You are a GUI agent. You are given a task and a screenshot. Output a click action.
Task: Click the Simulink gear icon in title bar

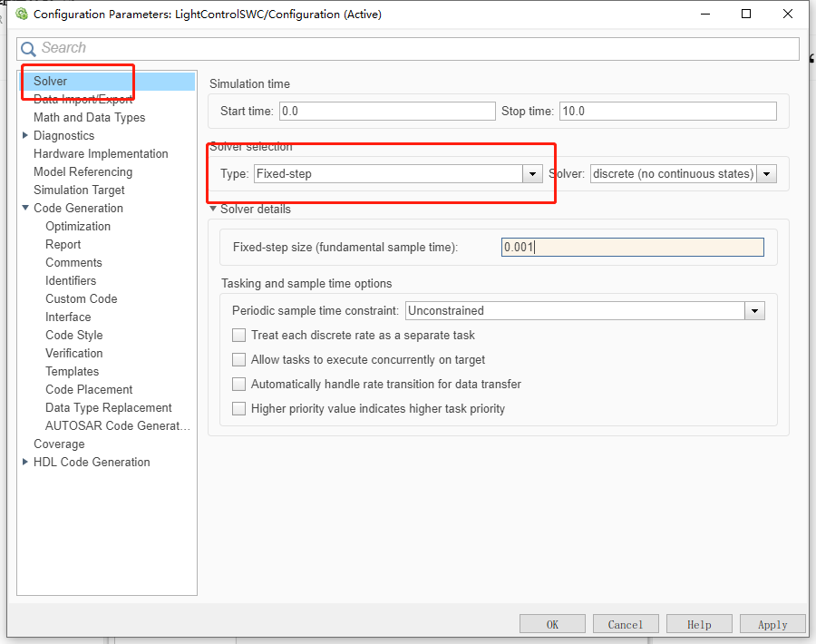[22, 14]
